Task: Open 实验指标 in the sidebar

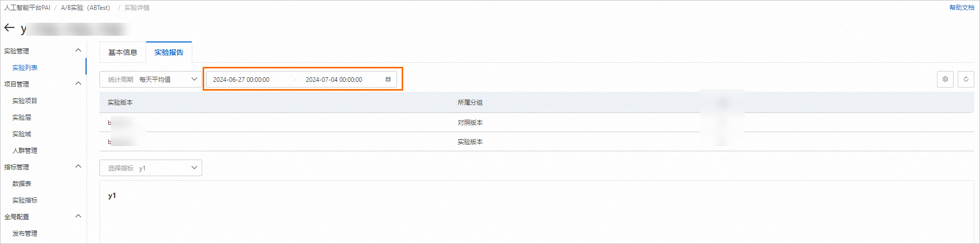Action: coord(25,200)
